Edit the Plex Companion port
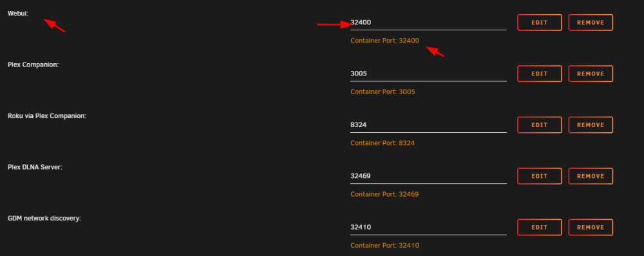Viewport: 644px width, 256px height. coord(539,74)
